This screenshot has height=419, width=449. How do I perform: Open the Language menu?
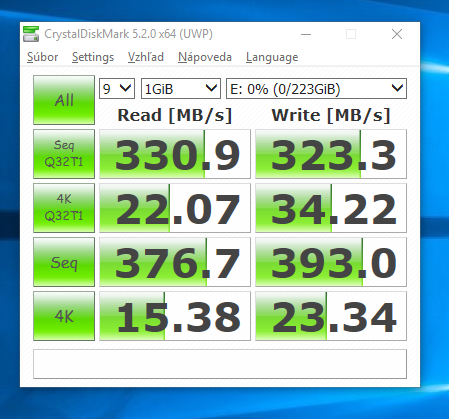coord(272,57)
